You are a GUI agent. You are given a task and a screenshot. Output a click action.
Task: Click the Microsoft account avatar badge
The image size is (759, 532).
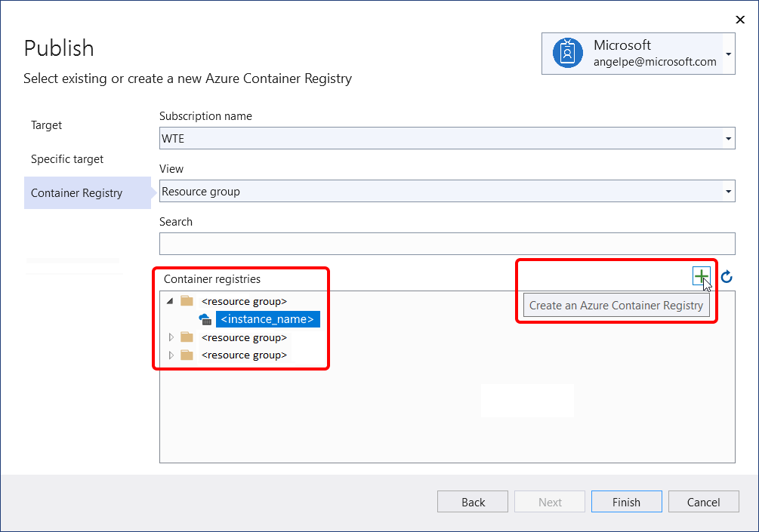click(567, 54)
